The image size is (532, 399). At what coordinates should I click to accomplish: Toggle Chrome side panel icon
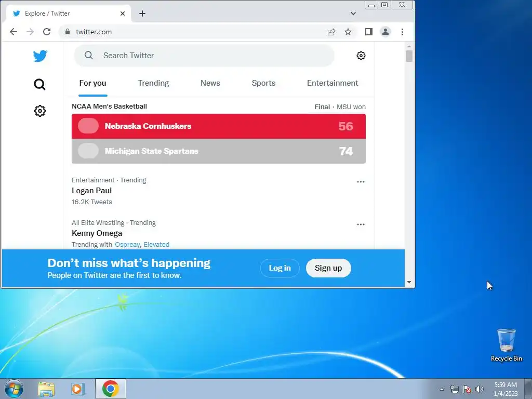point(368,32)
